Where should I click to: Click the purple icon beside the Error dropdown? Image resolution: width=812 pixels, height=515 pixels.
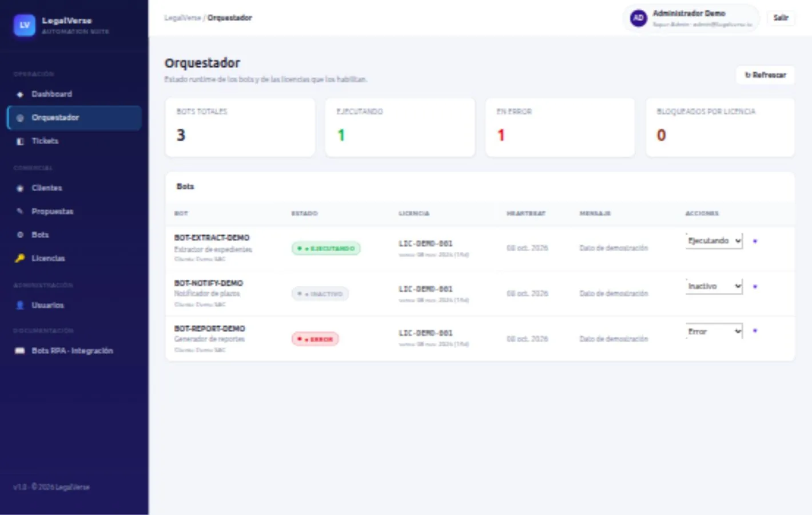(755, 331)
